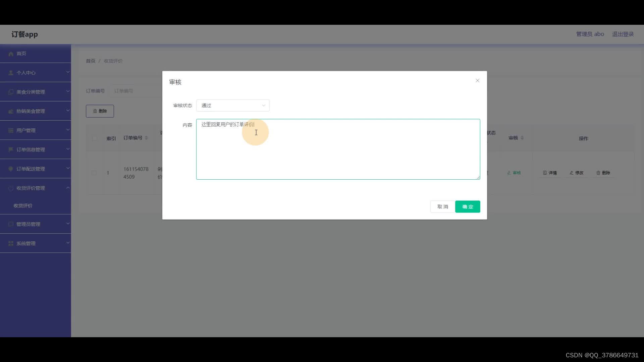Click the 首页 breadcrumb link

pos(91,61)
